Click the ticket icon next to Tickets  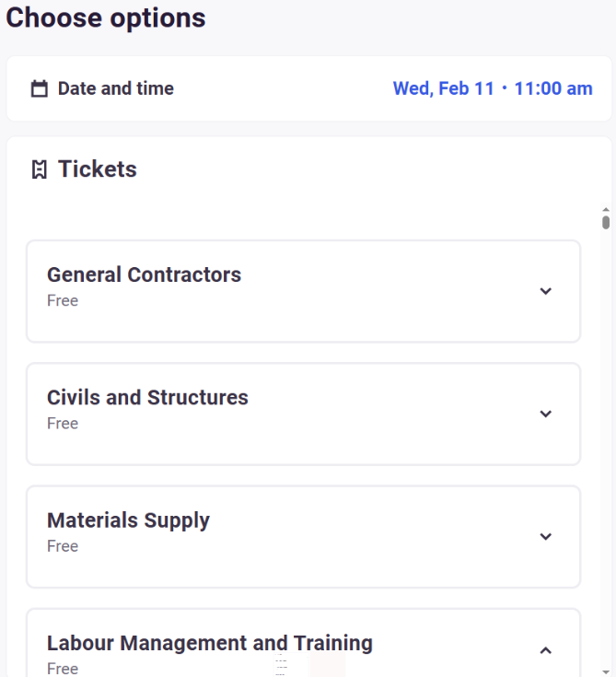(39, 169)
